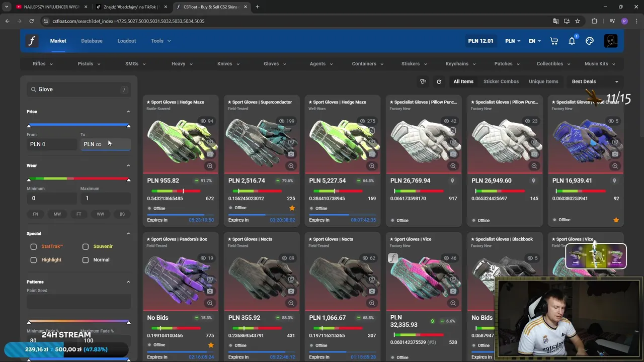
Task: Click the pin icon beside PLN 26,949.60
Action: click(x=533, y=180)
